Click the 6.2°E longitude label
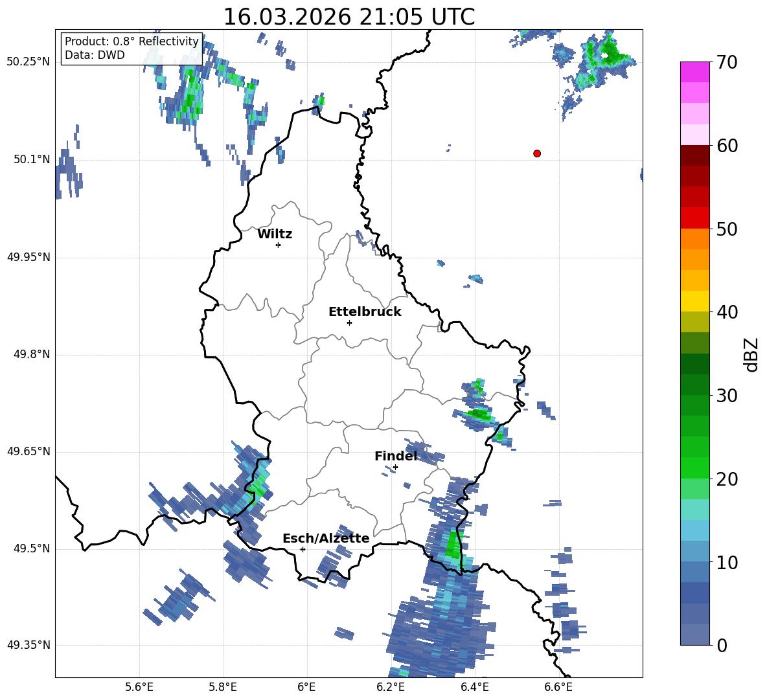This screenshot has height=700, width=767. [x=391, y=687]
